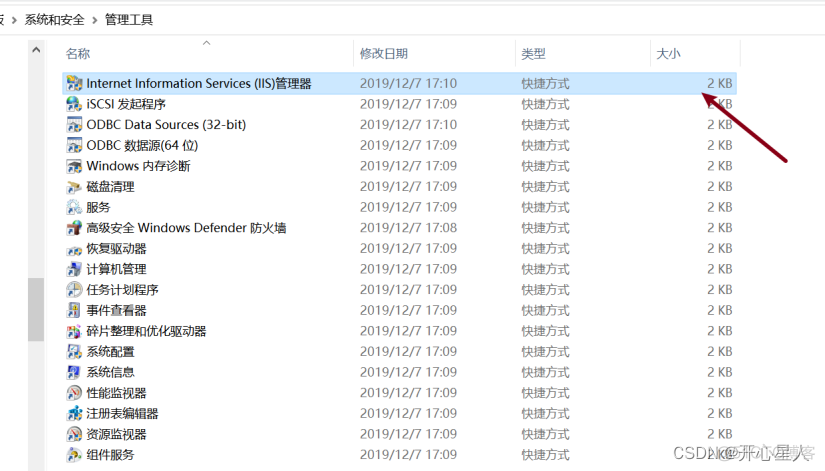Select the 磁盘清理 icon
This screenshot has height=471, width=825.
click(x=74, y=187)
